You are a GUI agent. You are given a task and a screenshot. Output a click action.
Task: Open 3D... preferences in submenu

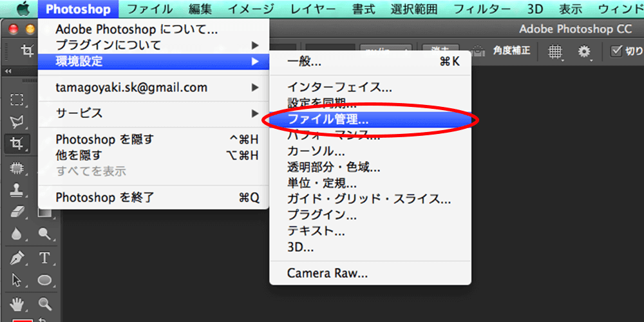[x=370, y=247]
